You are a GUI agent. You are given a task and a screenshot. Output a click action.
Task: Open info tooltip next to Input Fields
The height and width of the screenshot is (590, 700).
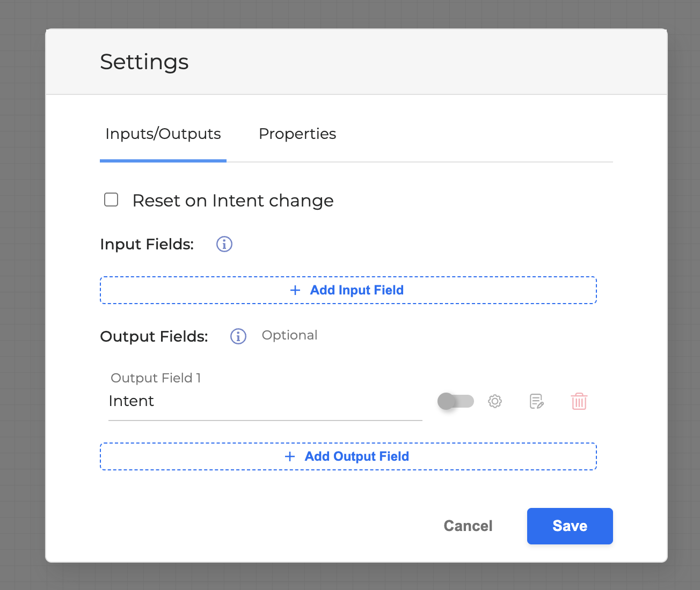point(224,244)
